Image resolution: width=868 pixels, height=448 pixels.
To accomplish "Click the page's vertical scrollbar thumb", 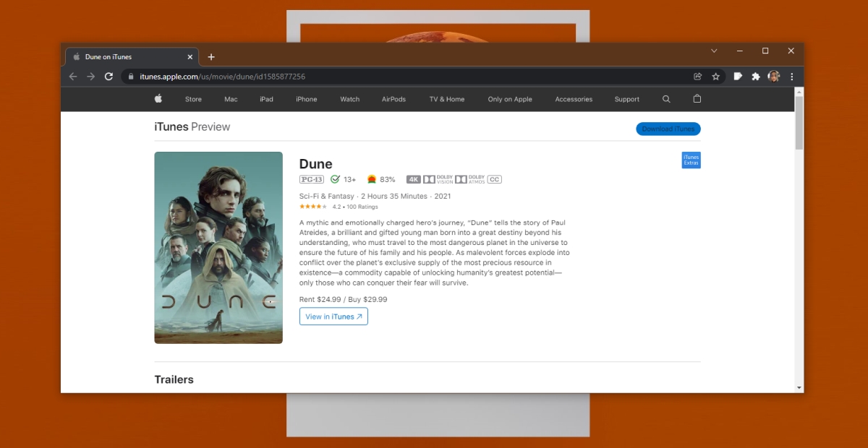I will coord(799,122).
